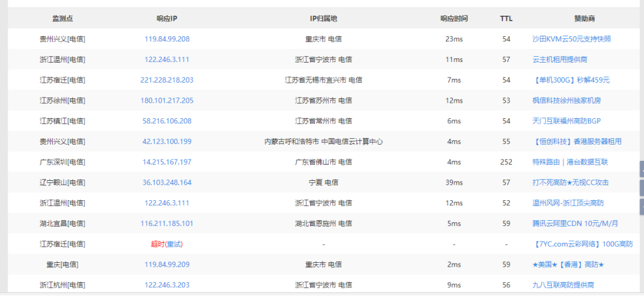
Task: Visit sponsor 【7YC.com云彩网络】100G高防
Action: click(583, 244)
